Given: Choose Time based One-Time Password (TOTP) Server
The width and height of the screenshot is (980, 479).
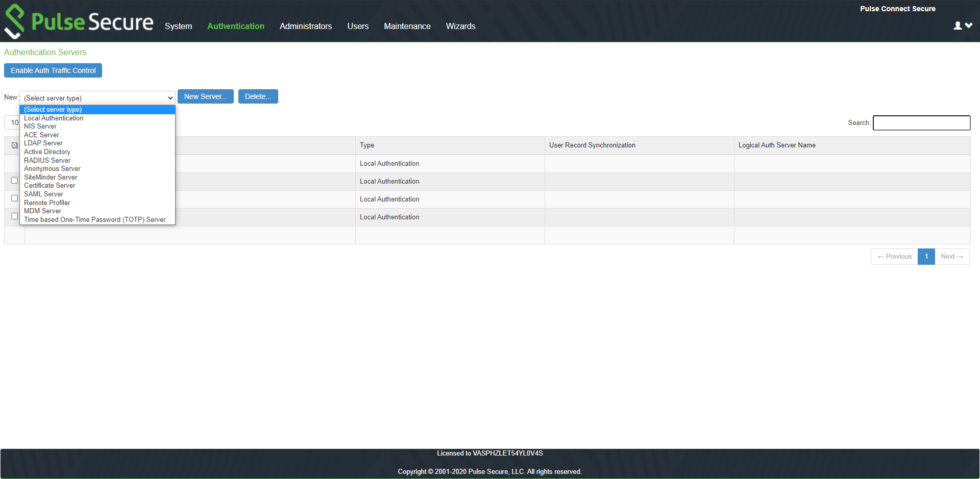Looking at the screenshot, I should (x=97, y=220).
